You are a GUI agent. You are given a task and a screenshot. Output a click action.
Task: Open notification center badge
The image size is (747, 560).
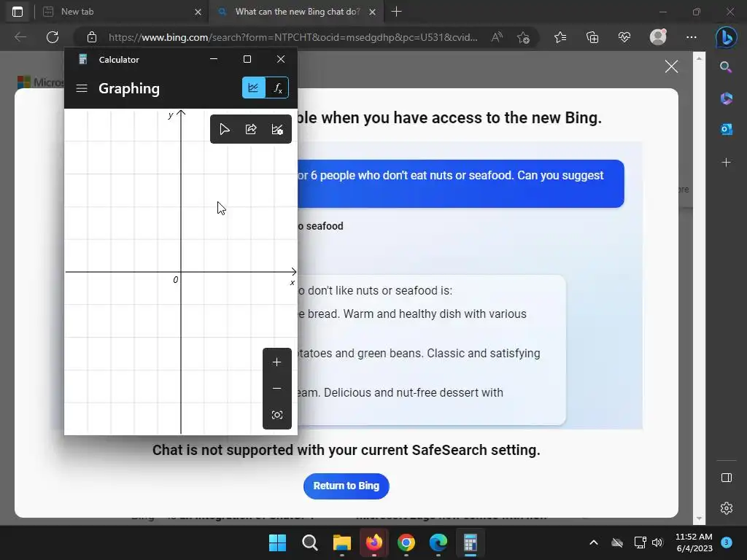727,542
